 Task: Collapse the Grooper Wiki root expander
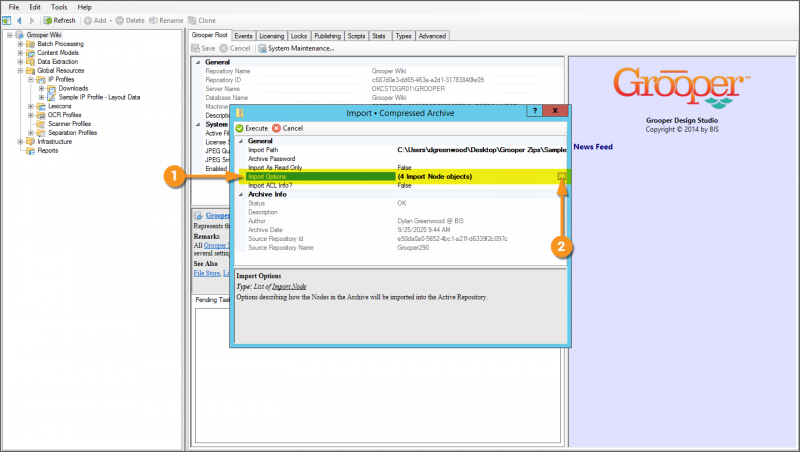click(x=9, y=35)
